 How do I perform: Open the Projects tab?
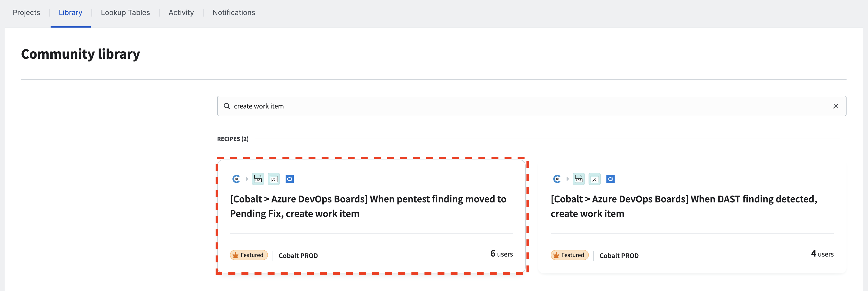click(x=26, y=12)
